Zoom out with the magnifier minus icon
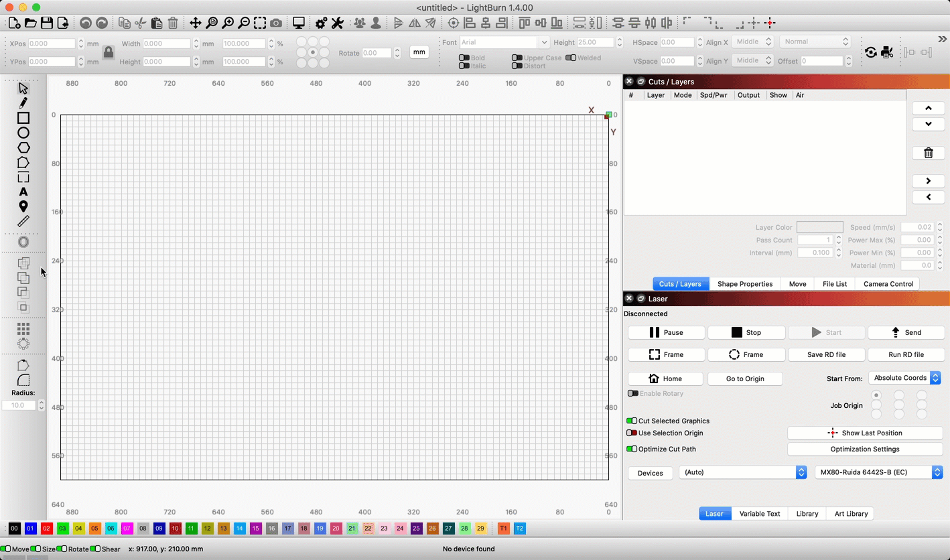Viewport: 950px width, 560px height. click(x=244, y=23)
